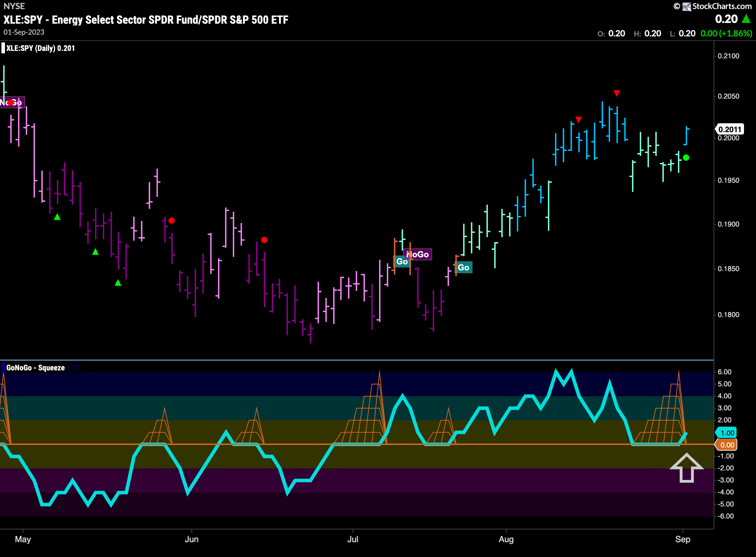Click the middle green up-triangle marker in May
The height and width of the screenshot is (557, 756).
point(95,252)
